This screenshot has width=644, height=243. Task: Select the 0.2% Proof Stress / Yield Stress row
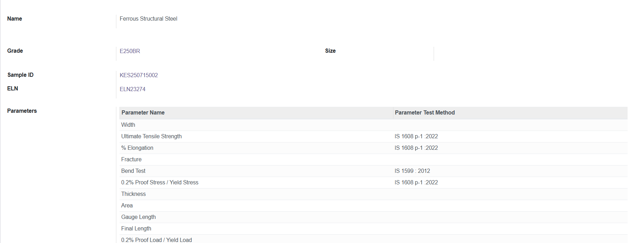(x=160, y=183)
